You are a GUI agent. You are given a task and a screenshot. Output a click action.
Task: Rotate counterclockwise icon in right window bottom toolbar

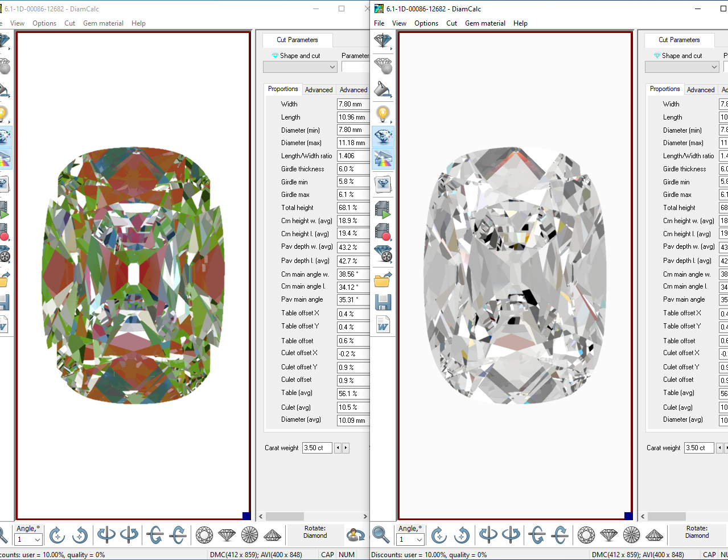(x=462, y=535)
